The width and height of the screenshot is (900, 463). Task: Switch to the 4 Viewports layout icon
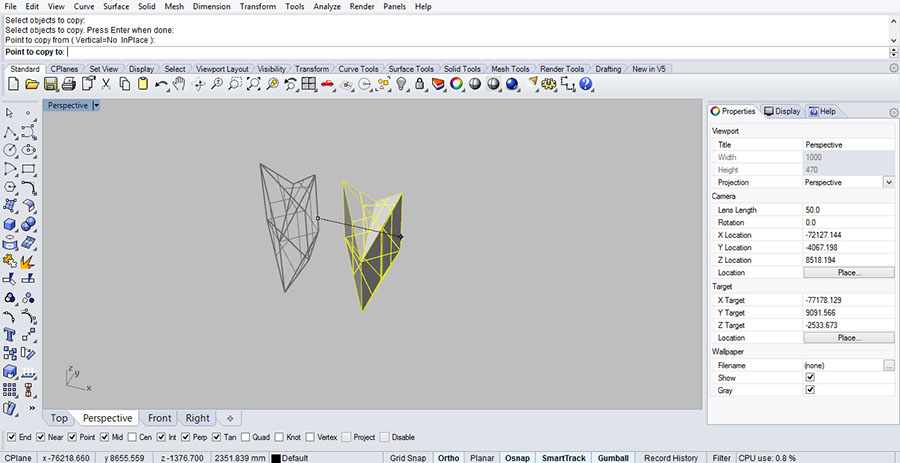coord(309,84)
